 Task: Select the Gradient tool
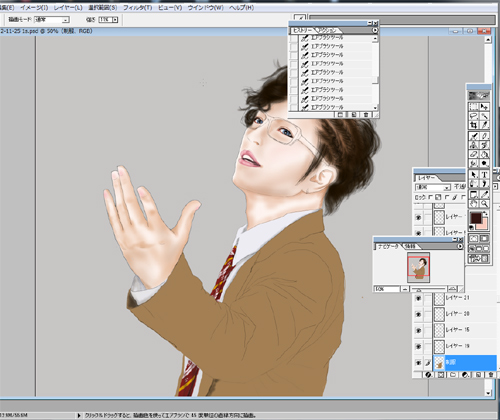click(x=484, y=154)
